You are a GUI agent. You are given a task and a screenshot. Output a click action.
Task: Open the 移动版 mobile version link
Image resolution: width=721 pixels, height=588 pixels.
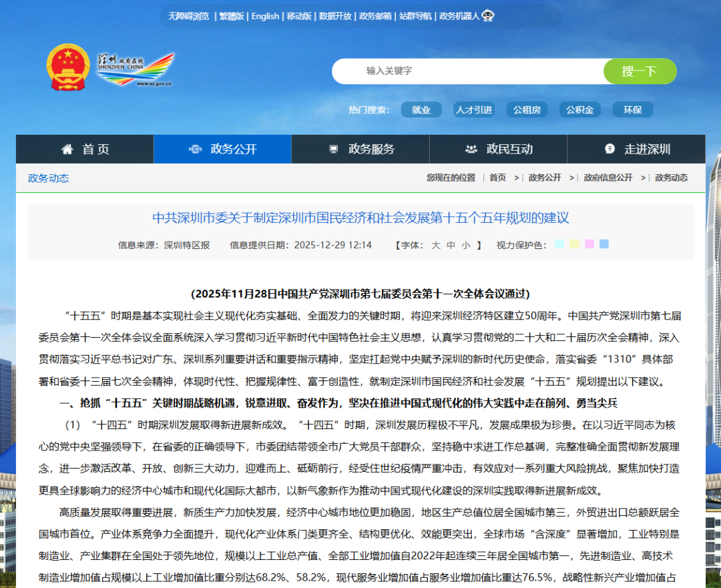coord(299,16)
